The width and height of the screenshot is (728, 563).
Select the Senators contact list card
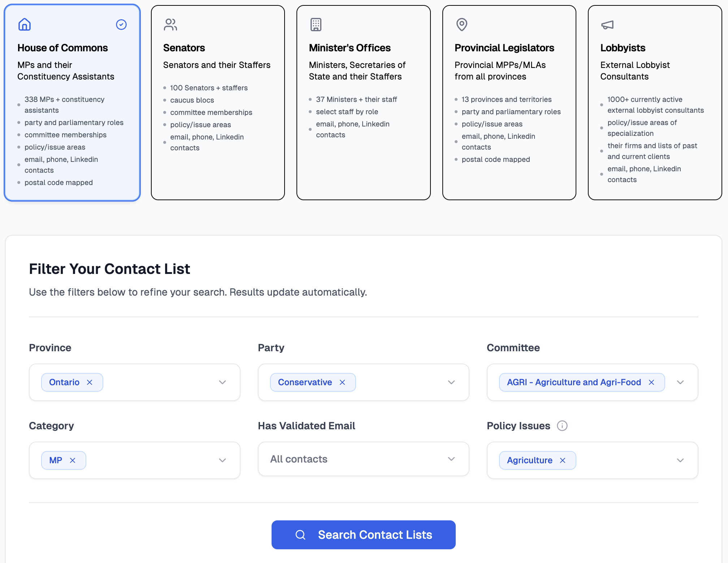218,103
